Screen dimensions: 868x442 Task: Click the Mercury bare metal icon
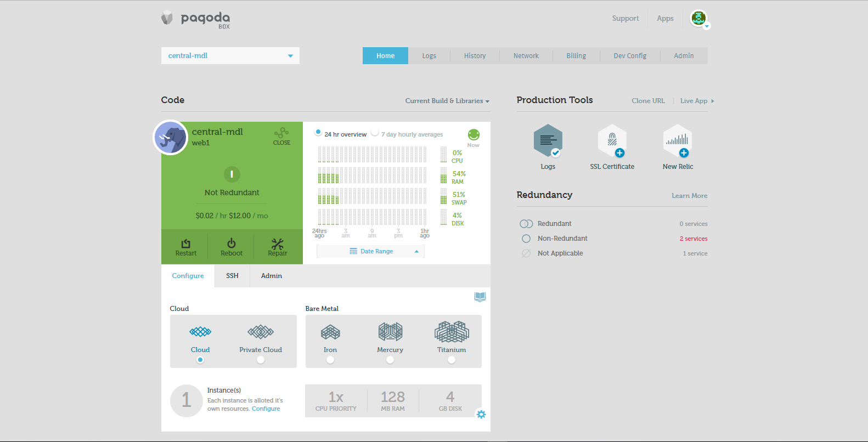pos(390,332)
